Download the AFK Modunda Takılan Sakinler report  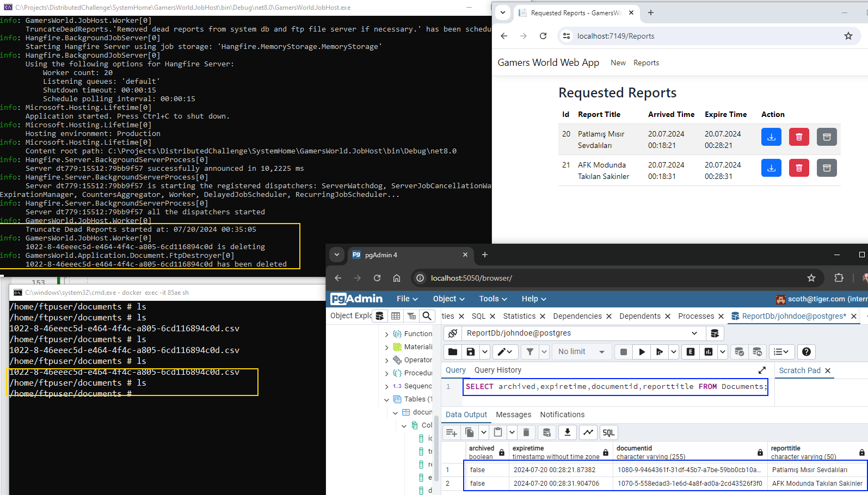[771, 168]
